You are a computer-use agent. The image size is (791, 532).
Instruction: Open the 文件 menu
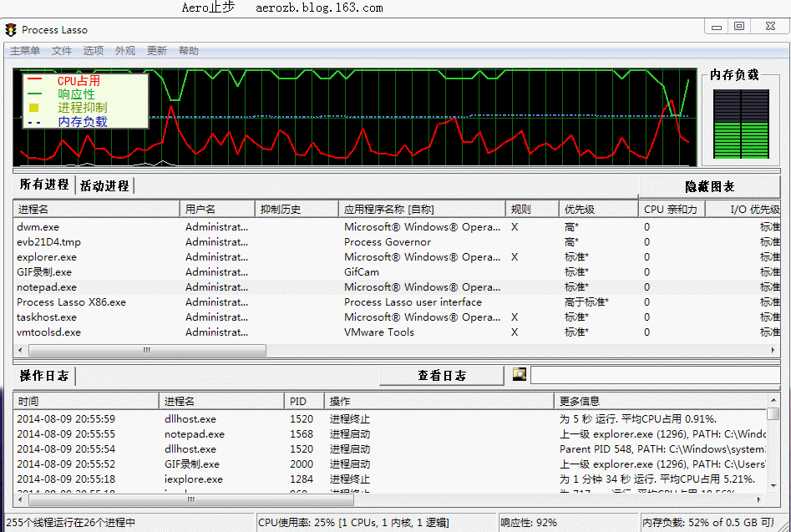point(62,50)
